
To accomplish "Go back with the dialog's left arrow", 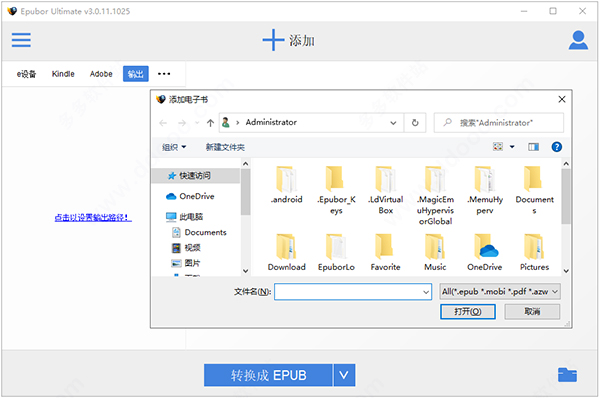I will [x=163, y=123].
